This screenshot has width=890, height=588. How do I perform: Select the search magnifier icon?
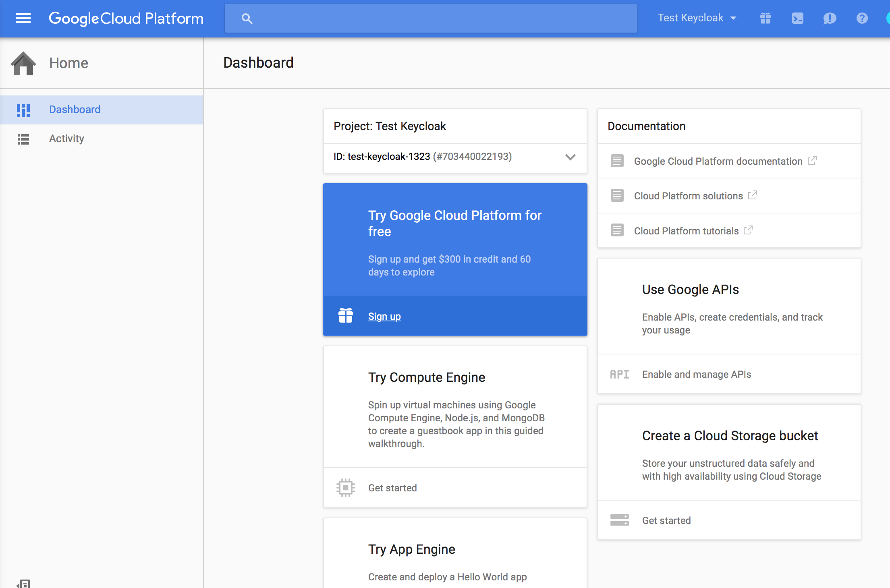pos(247,18)
